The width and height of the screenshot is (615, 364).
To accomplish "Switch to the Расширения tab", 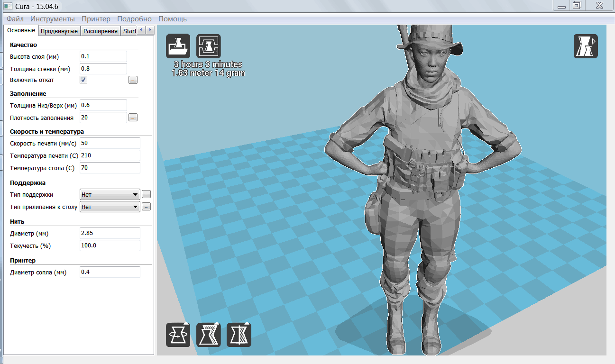I will [x=100, y=31].
